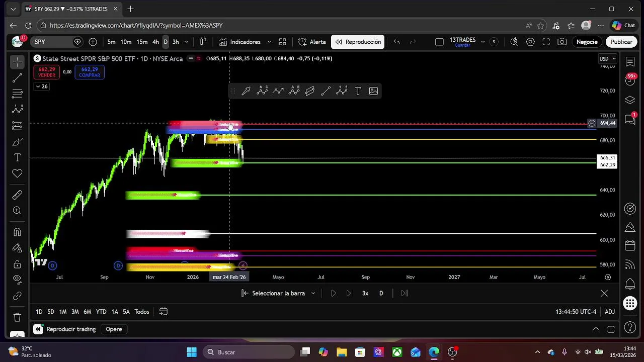Step forward one replay bar
The image size is (644, 362).
pyautogui.click(x=349, y=293)
